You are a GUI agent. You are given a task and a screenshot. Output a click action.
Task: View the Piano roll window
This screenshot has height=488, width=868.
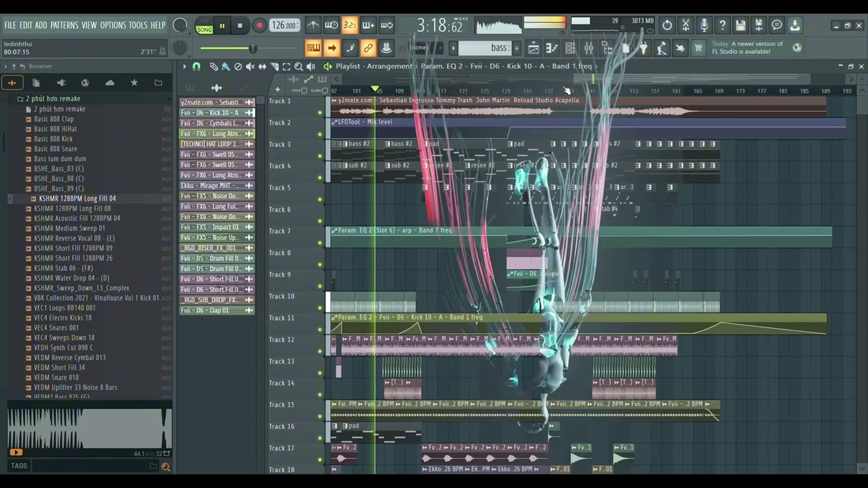(552, 48)
